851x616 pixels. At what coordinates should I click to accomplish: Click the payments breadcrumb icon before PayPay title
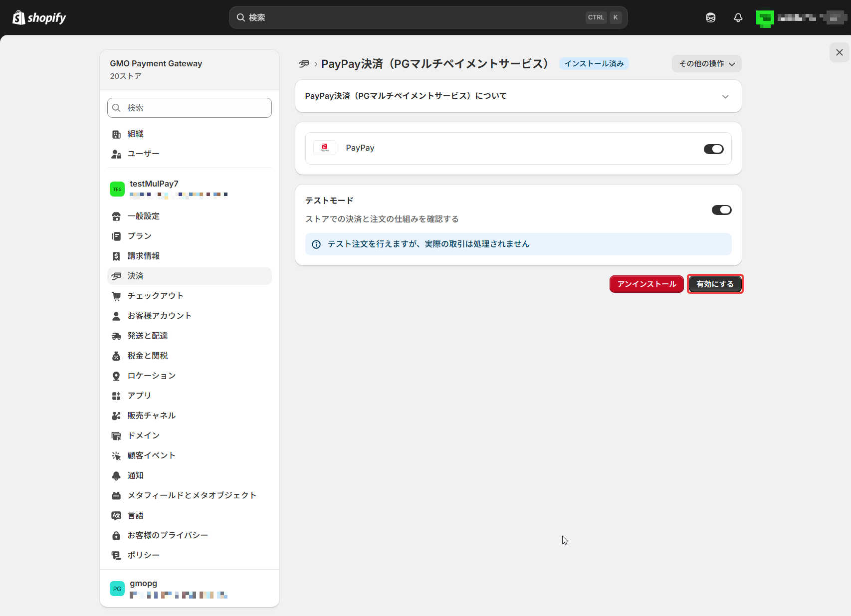pos(304,64)
